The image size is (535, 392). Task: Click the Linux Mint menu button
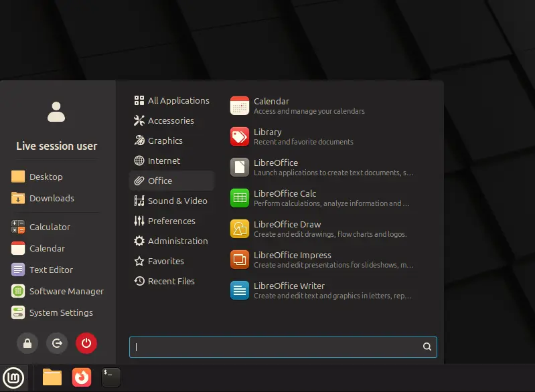click(13, 378)
